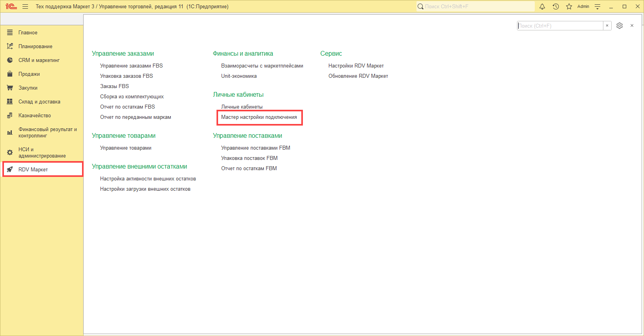The image size is (644, 336).
Task: Open the Управление товарами link
Action: [126, 148]
